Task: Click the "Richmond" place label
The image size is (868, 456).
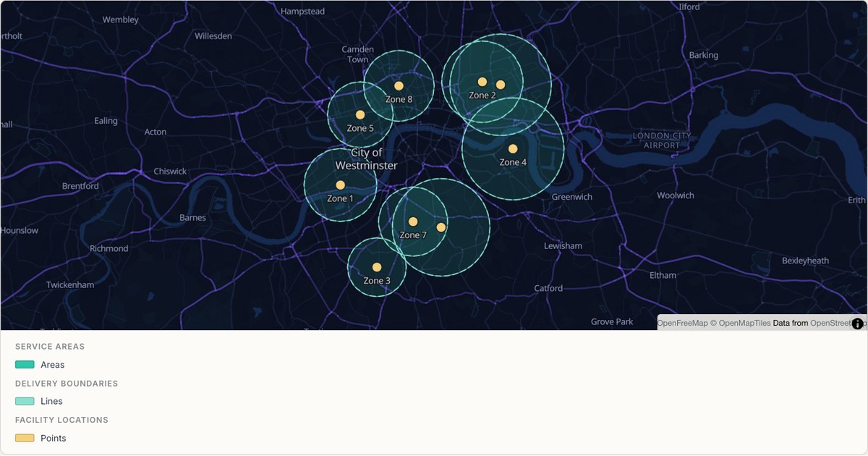Action: [x=109, y=248]
